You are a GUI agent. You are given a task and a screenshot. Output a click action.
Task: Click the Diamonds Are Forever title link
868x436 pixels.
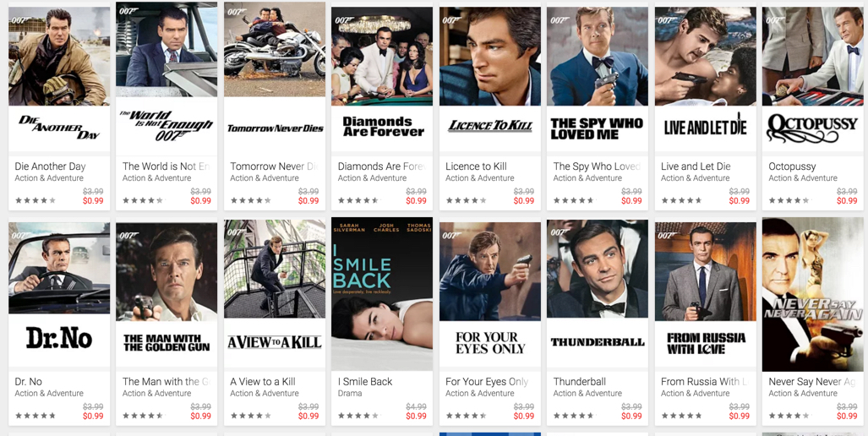[381, 166]
